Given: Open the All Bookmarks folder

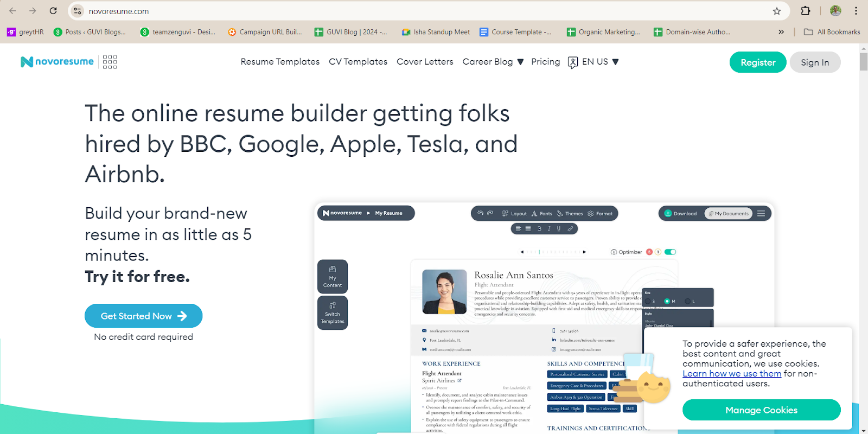Looking at the screenshot, I should coord(832,32).
